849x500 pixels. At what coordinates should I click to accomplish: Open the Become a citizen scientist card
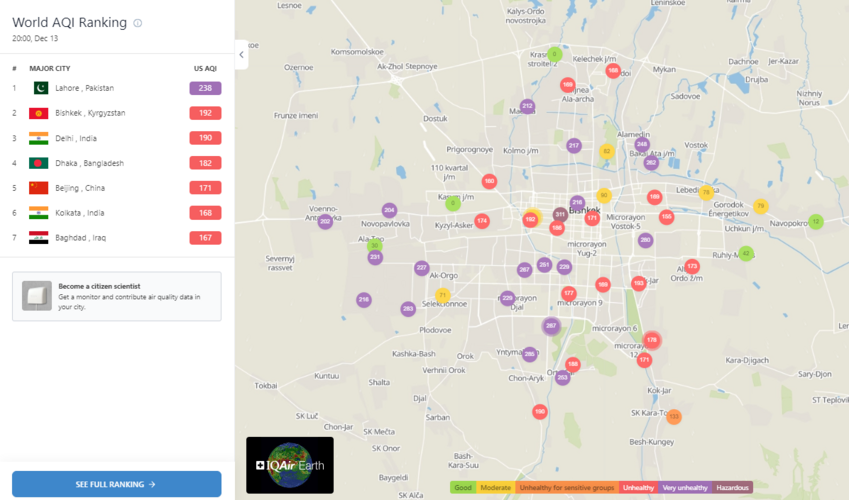click(116, 296)
